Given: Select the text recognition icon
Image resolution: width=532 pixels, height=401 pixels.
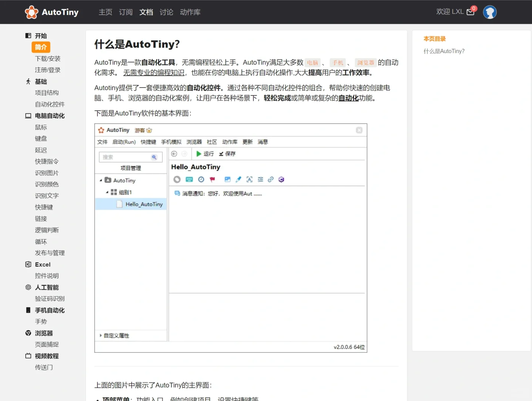Looking at the screenshot, I should pyautogui.click(x=249, y=179).
